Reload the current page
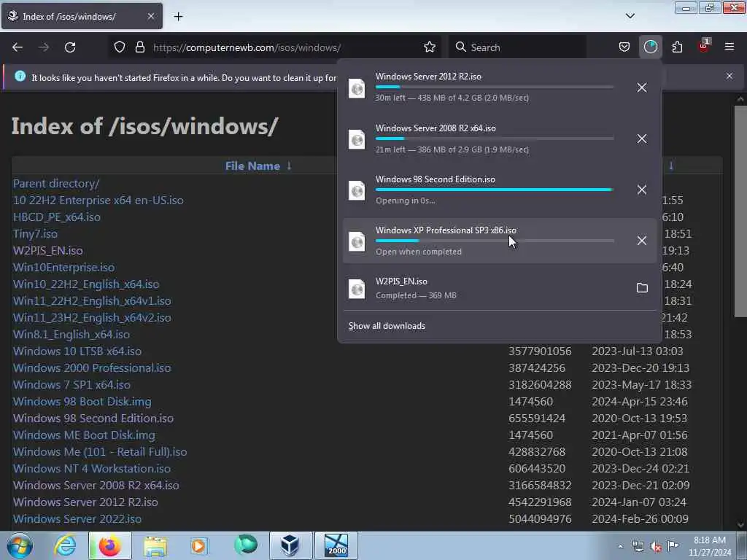Image resolution: width=747 pixels, height=560 pixels. click(70, 47)
